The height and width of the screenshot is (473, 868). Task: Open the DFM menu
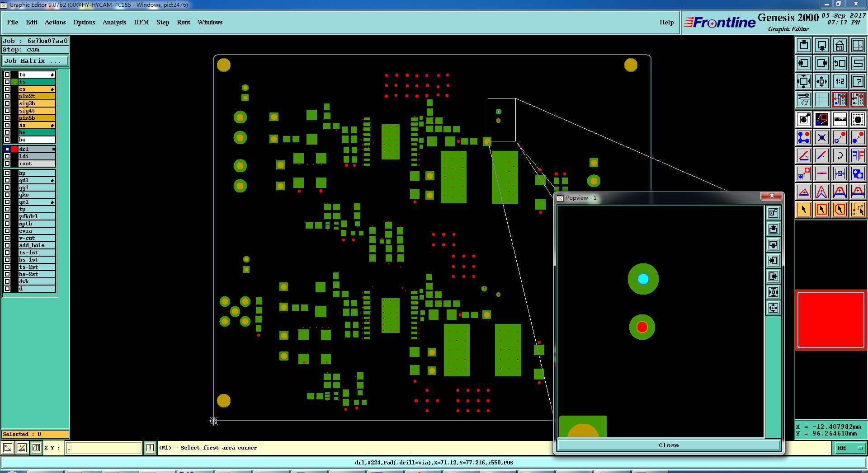coord(142,22)
